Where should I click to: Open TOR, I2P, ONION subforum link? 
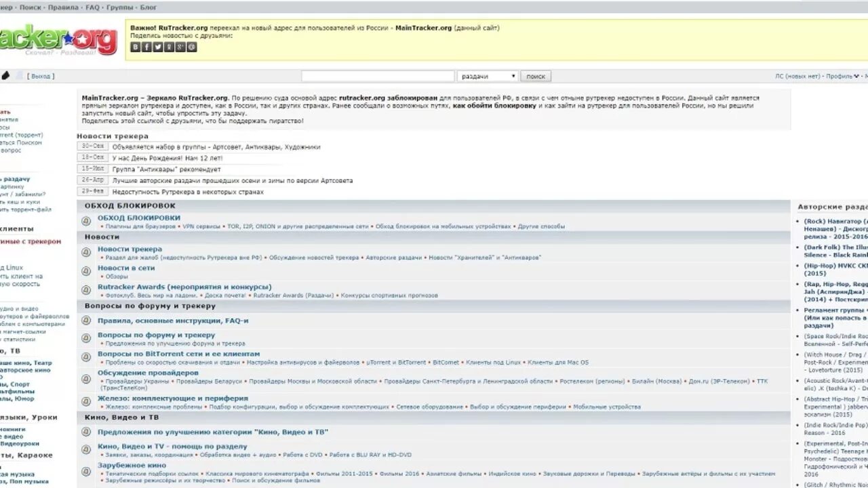click(x=298, y=226)
